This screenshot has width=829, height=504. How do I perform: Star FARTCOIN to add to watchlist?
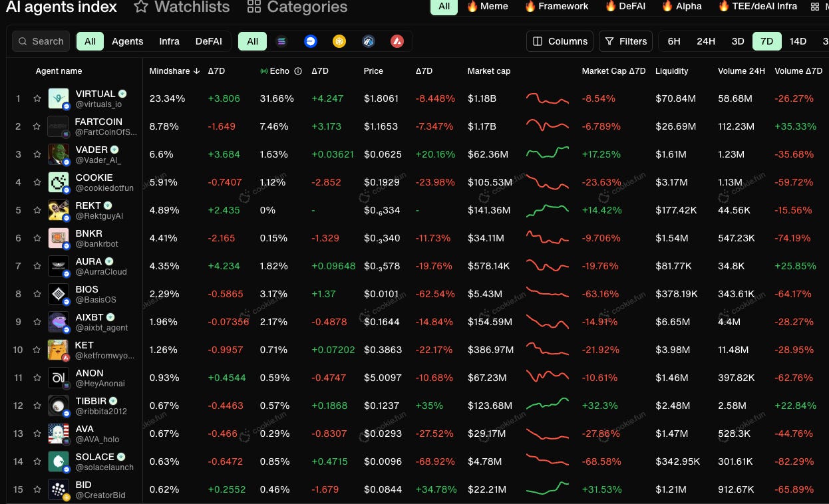click(x=37, y=126)
